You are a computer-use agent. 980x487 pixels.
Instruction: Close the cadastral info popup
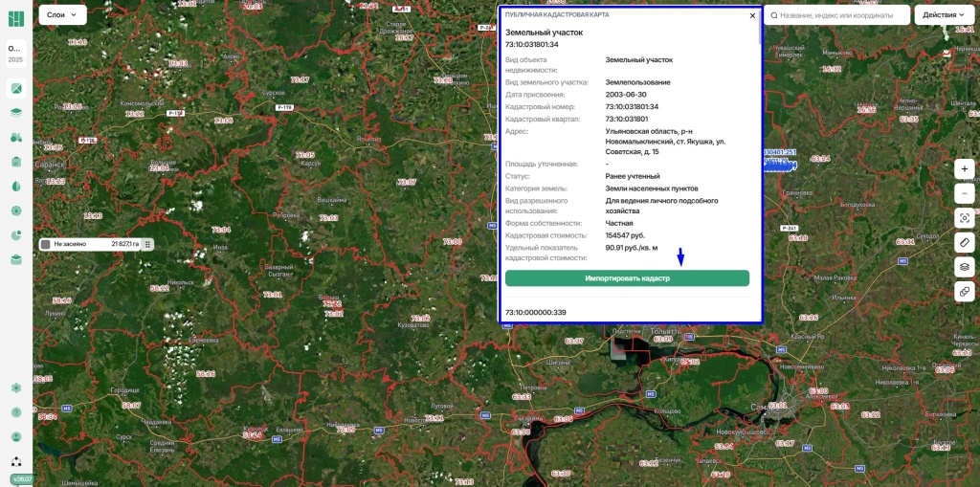click(x=752, y=15)
